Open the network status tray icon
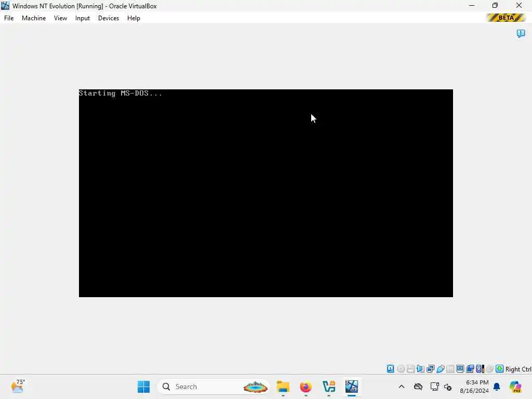 pyautogui.click(x=434, y=387)
